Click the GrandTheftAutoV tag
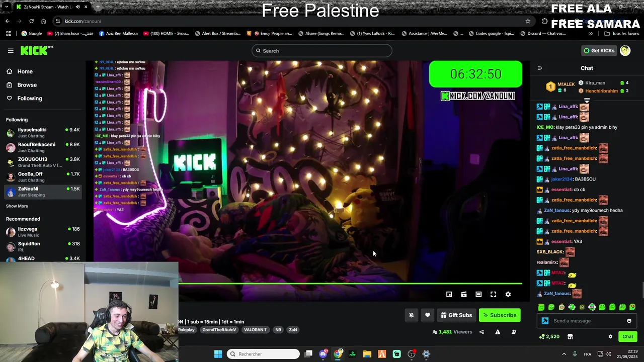 pos(219,330)
